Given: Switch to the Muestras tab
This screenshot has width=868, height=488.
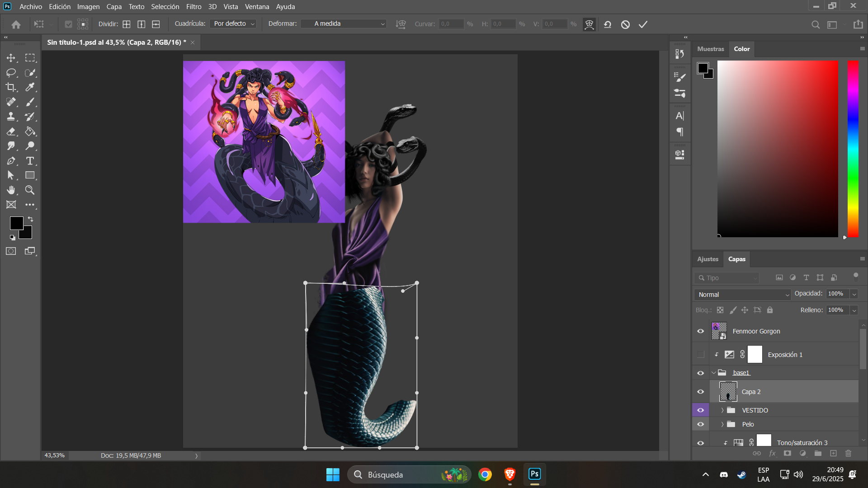Looking at the screenshot, I should pos(710,49).
